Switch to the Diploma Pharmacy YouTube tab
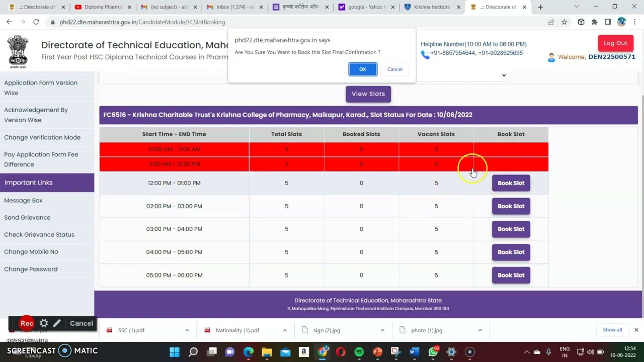This screenshot has width=644, height=362. [x=103, y=7]
